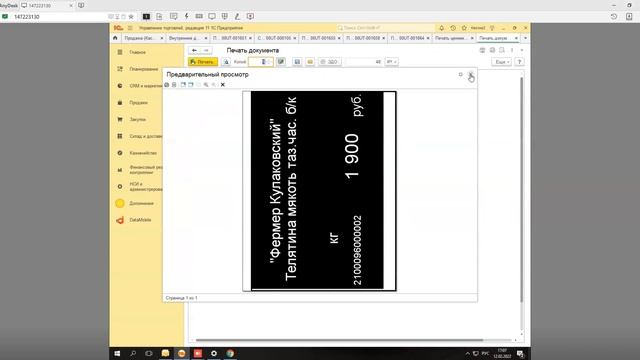Open the tab list arrow after the 1C tabs
The width and height of the screenshot is (640, 360).
coord(525,38)
